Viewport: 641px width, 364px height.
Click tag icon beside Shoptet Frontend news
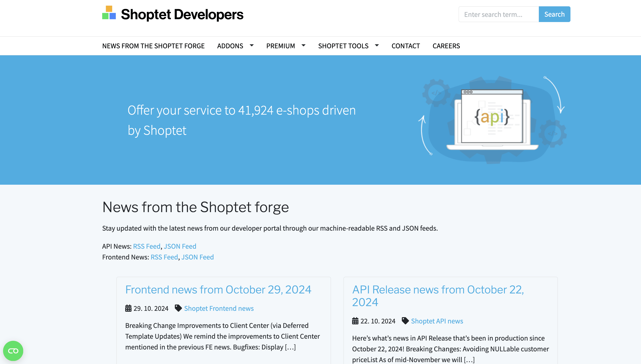point(178,308)
